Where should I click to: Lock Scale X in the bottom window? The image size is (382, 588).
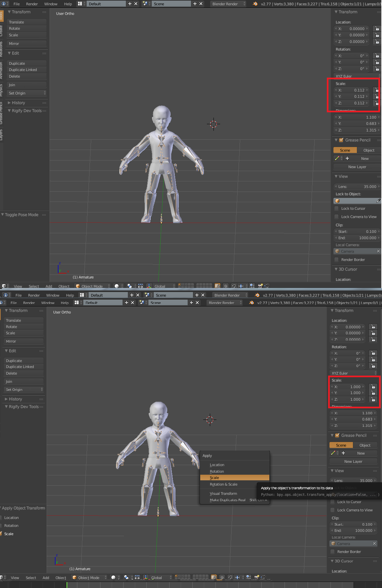click(x=373, y=386)
